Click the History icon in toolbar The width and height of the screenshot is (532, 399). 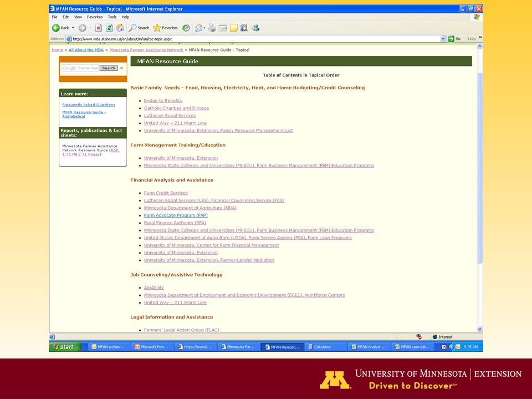[186, 28]
